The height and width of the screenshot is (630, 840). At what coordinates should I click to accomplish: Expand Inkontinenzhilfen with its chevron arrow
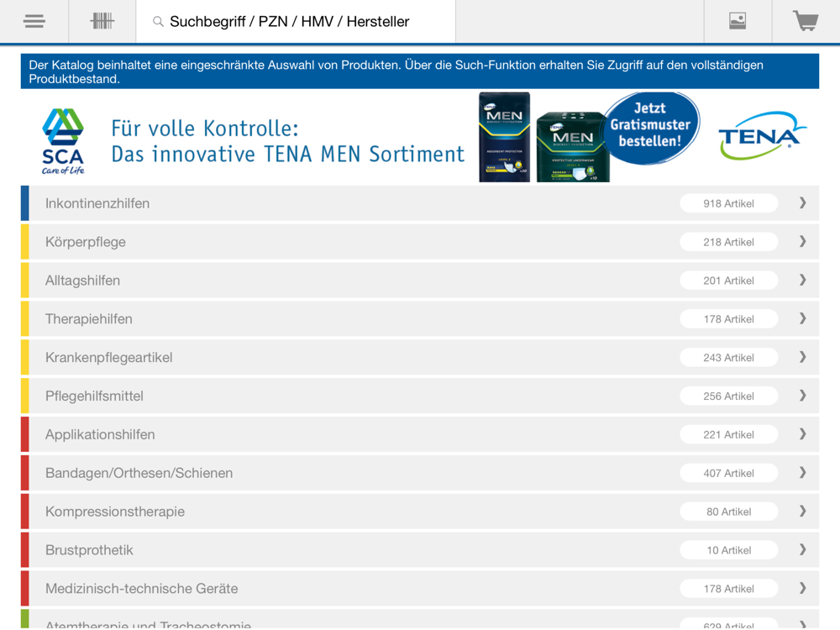pos(802,203)
